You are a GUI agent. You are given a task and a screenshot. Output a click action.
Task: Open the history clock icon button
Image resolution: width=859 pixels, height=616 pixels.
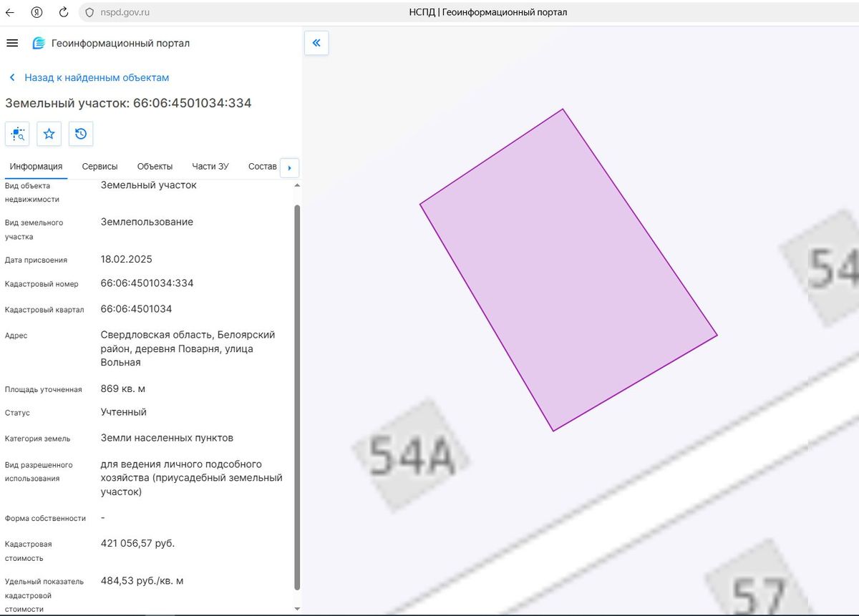coord(81,134)
